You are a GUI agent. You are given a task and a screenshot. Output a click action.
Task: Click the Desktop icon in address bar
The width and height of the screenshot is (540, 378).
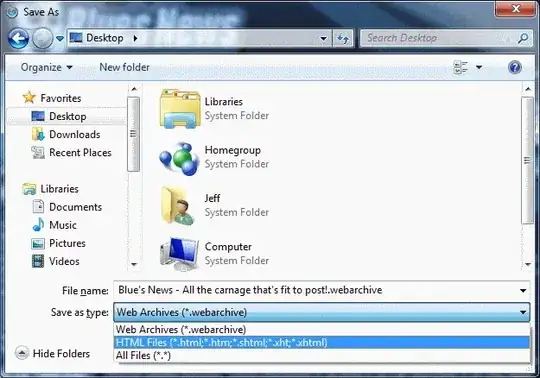pos(76,38)
